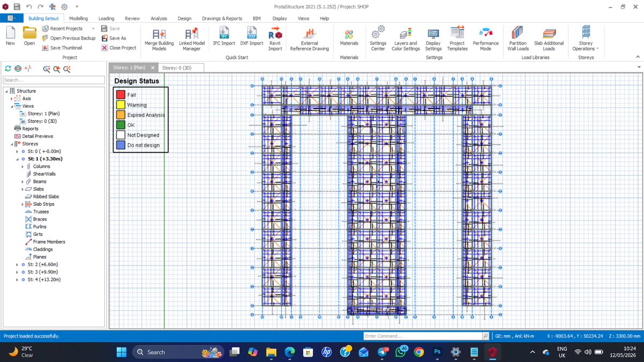The height and width of the screenshot is (362, 644).
Task: Select Frame Members in the tree
Action: pos(49,241)
